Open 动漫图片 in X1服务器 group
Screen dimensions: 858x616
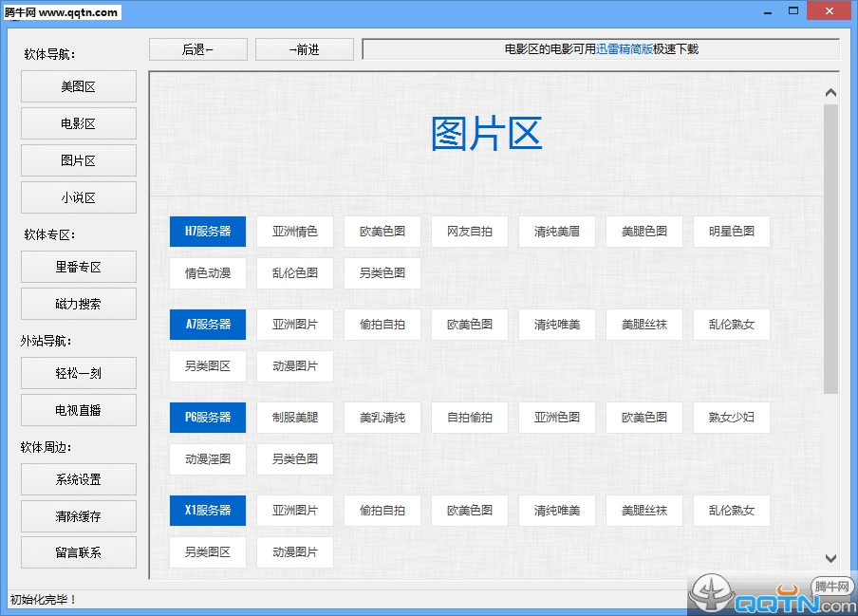coord(295,552)
